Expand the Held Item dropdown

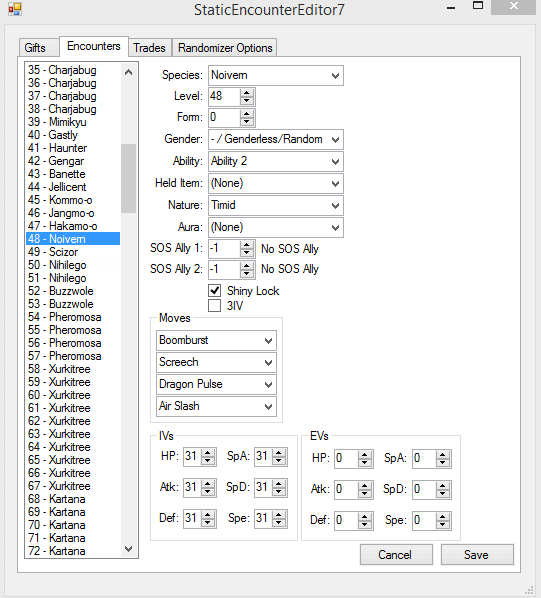pyautogui.click(x=276, y=183)
